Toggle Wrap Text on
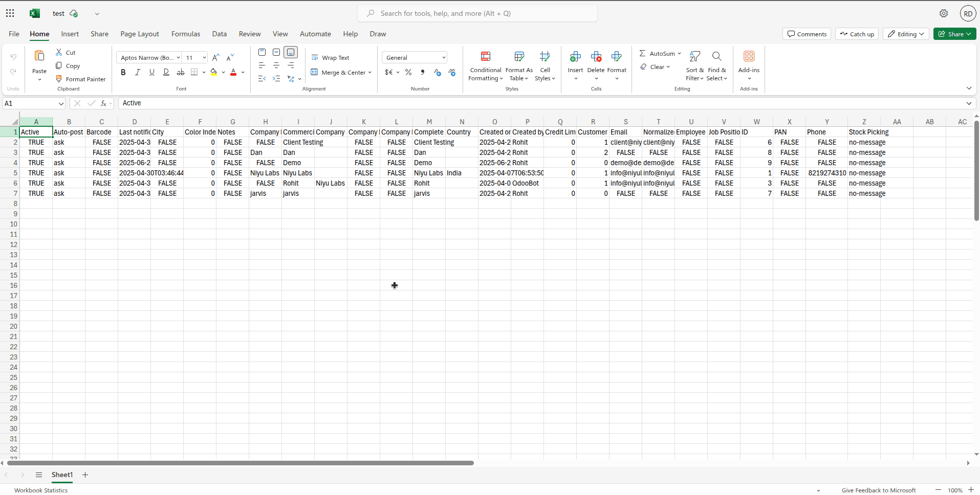This screenshot has width=980, height=495. coord(330,58)
